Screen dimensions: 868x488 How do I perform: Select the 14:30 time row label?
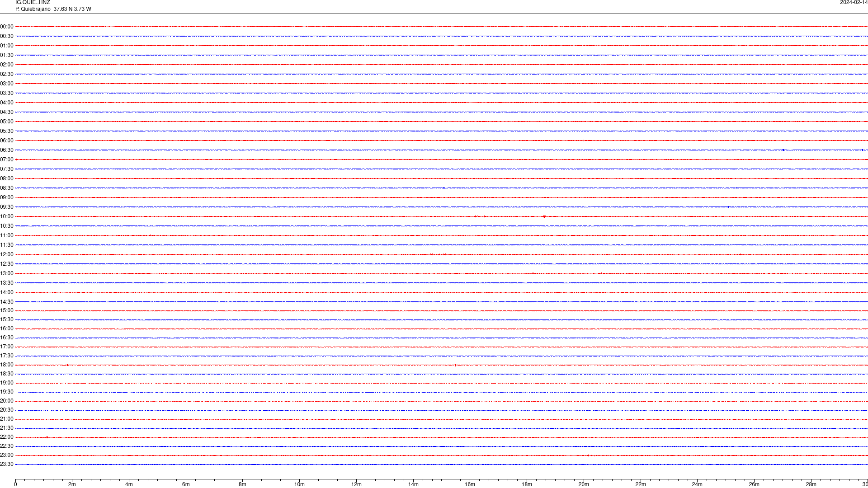click(x=7, y=302)
